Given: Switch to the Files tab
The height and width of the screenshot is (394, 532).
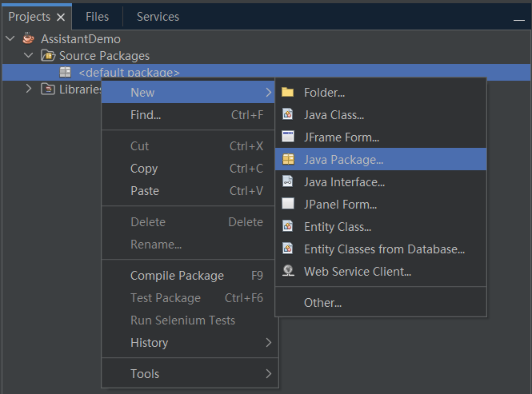Looking at the screenshot, I should click(97, 17).
